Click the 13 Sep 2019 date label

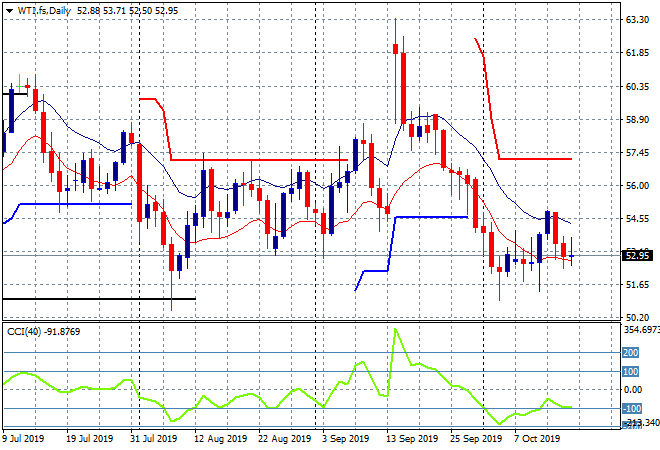[412, 439]
